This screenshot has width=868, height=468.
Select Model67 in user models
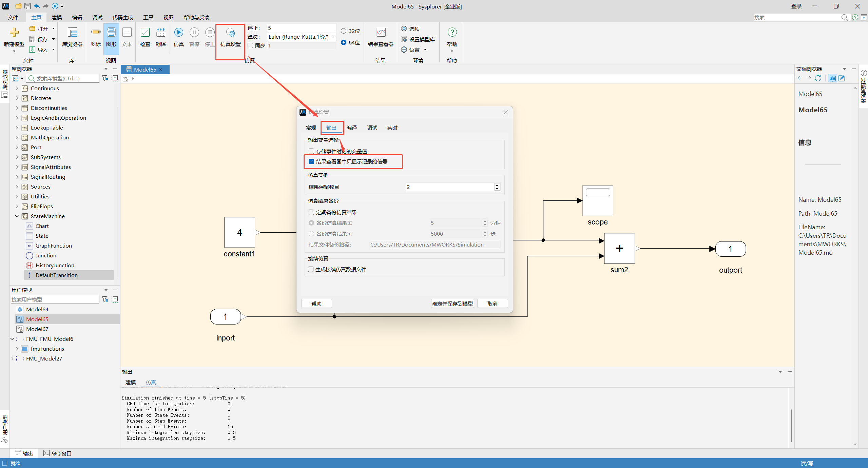[x=37, y=329]
